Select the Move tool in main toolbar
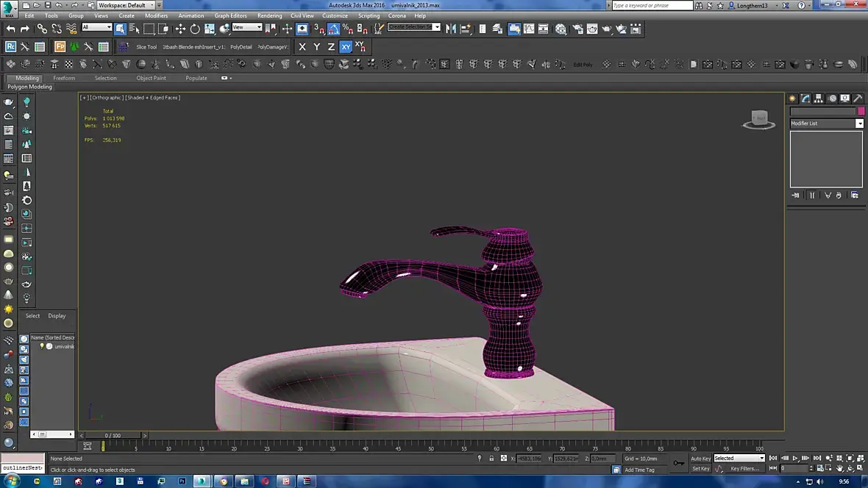Viewport: 868px width, 488px height. [180, 29]
